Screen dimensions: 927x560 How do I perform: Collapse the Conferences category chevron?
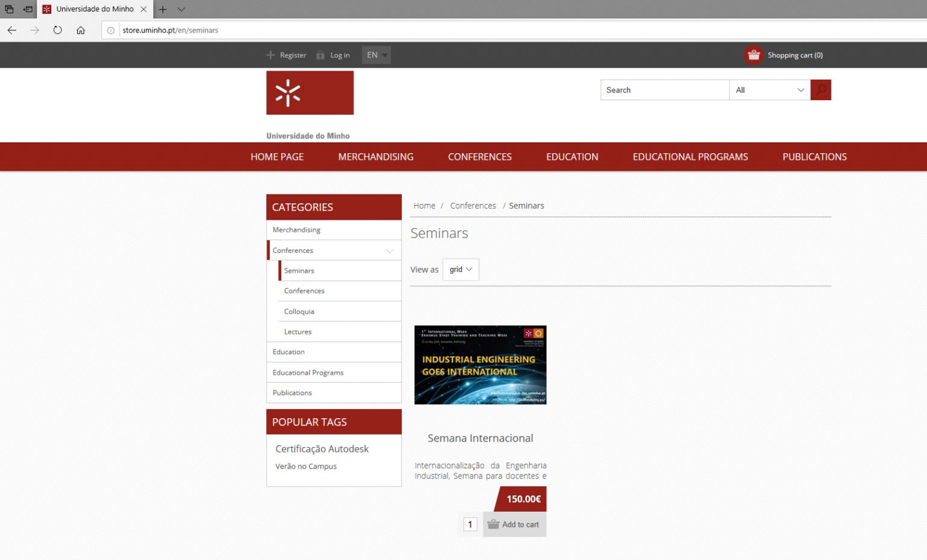(x=389, y=250)
